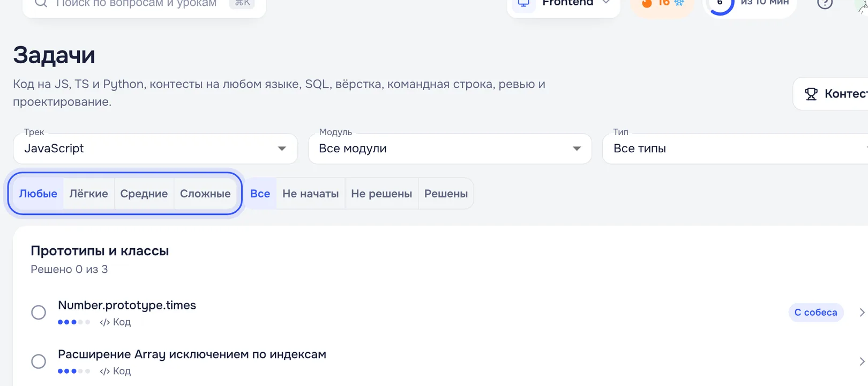
Task: Click the snowflake freeze icon
Action: [x=679, y=3]
